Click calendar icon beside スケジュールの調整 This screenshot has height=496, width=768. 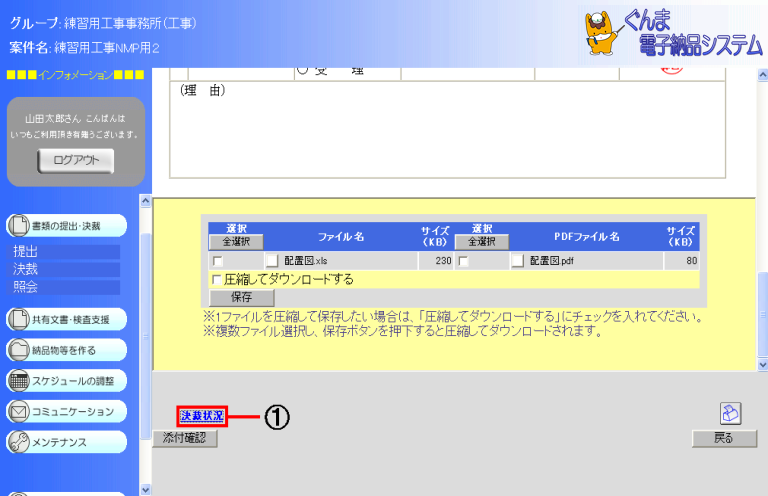click(19, 380)
